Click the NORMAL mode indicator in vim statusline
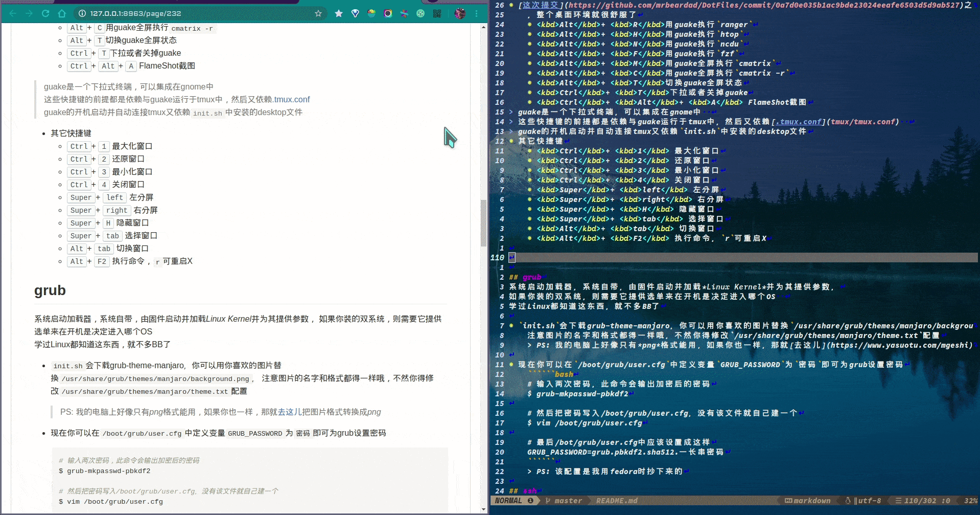The height and width of the screenshot is (515, 980). pyautogui.click(x=508, y=501)
